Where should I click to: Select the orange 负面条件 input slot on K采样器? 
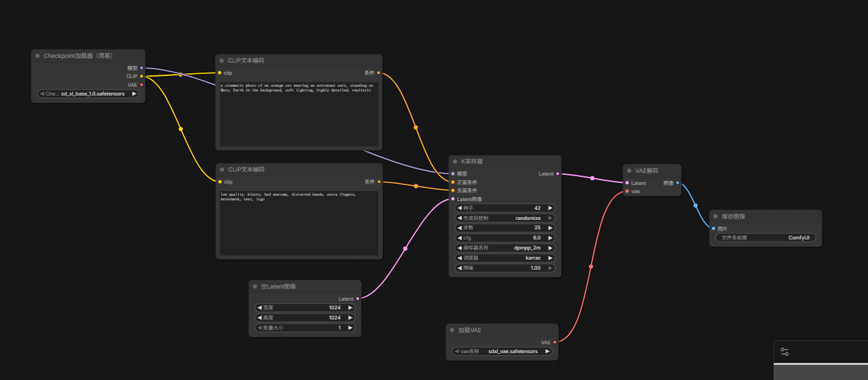pyautogui.click(x=452, y=190)
